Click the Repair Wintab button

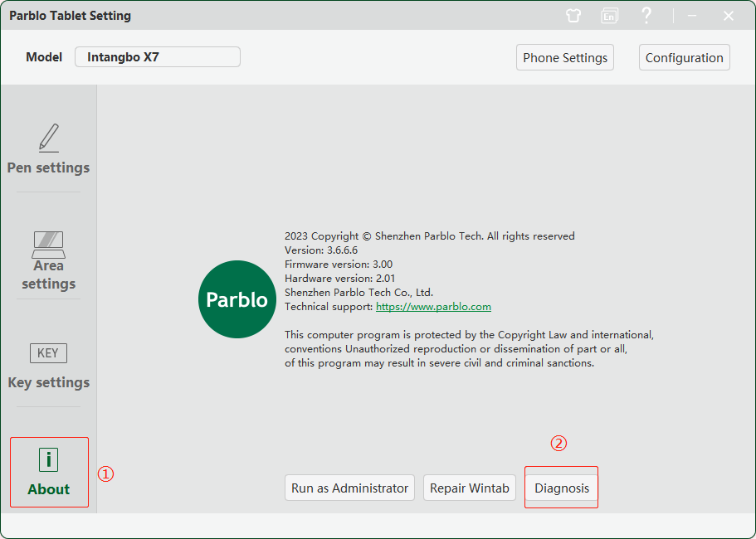click(470, 488)
